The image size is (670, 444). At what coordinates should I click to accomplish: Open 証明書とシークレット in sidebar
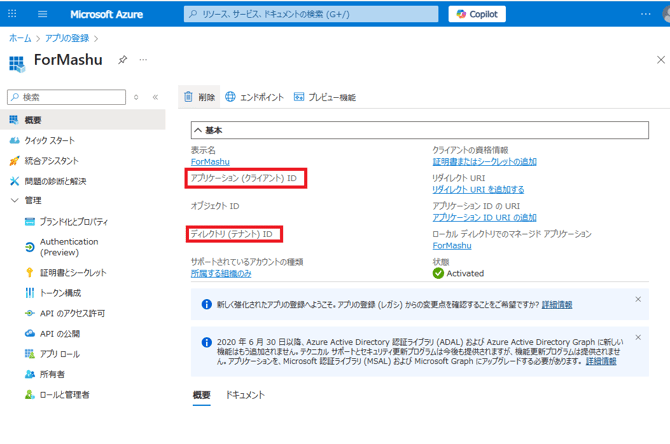click(x=72, y=272)
